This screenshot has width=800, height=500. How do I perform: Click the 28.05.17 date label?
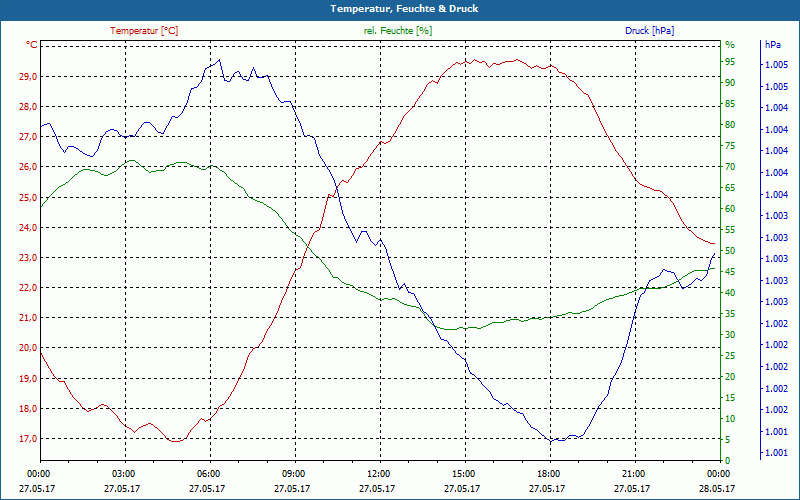point(717,488)
